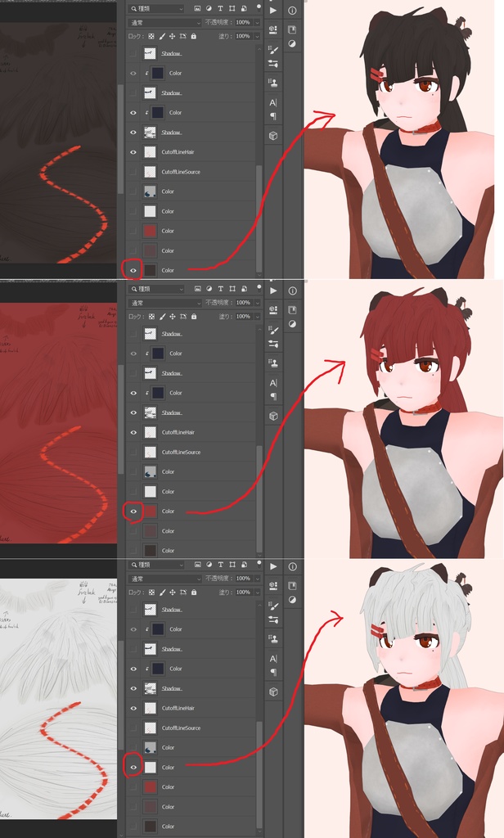The width and height of the screenshot is (504, 838).
Task: Open 通常 blend mode dropdown in red-hair panel
Action: (x=164, y=303)
